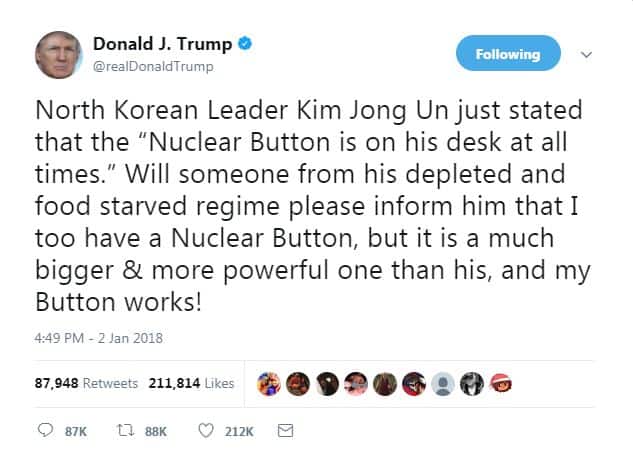This screenshot has height=469, width=633.
Task: View the 211,814 Likes list
Action: coord(191,383)
